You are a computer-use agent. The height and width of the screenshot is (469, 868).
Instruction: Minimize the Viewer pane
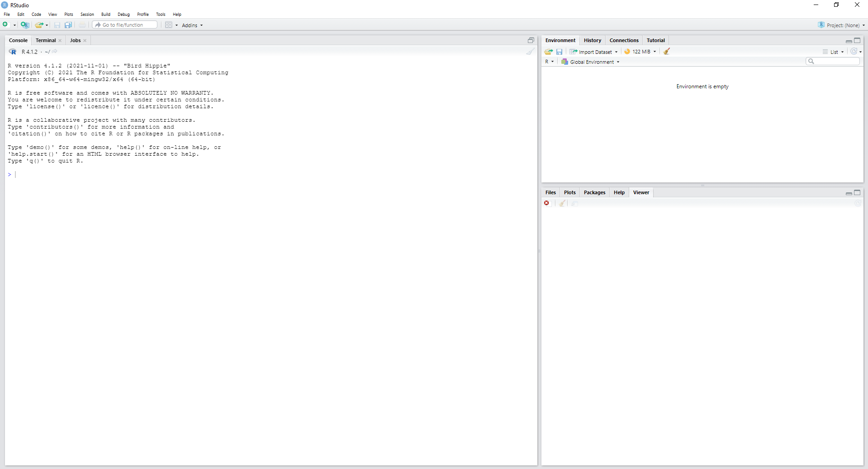(849, 193)
